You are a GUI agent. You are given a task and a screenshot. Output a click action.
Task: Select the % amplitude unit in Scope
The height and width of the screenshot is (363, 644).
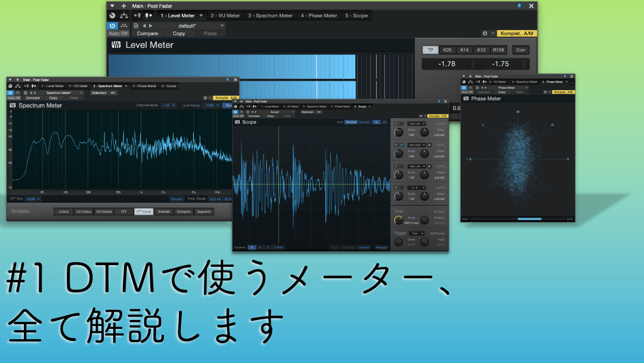tap(376, 122)
